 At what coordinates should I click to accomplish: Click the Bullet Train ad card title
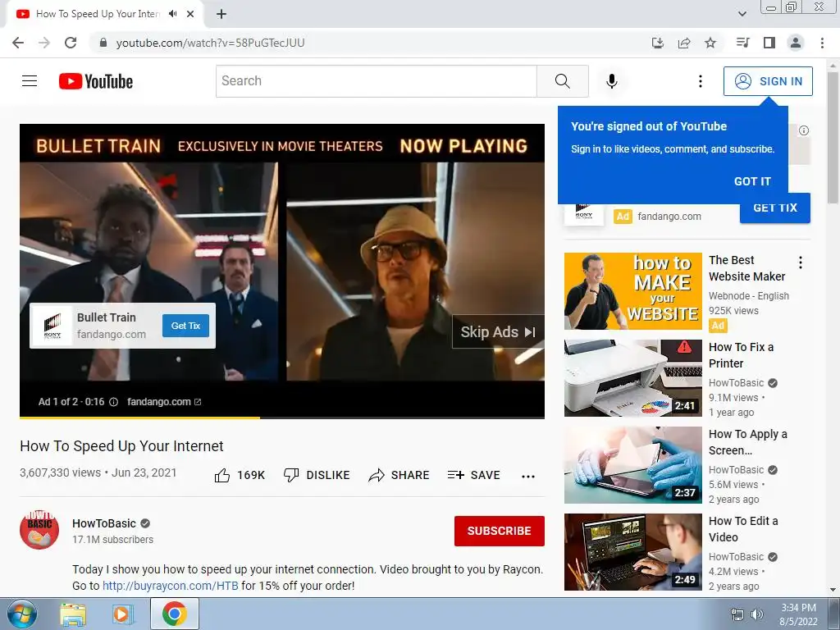point(107,317)
